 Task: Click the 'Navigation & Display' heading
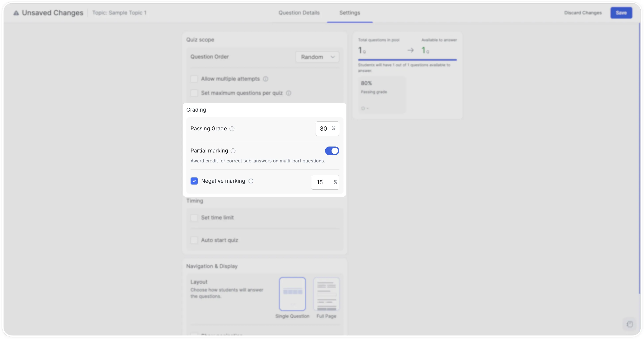pos(212,266)
